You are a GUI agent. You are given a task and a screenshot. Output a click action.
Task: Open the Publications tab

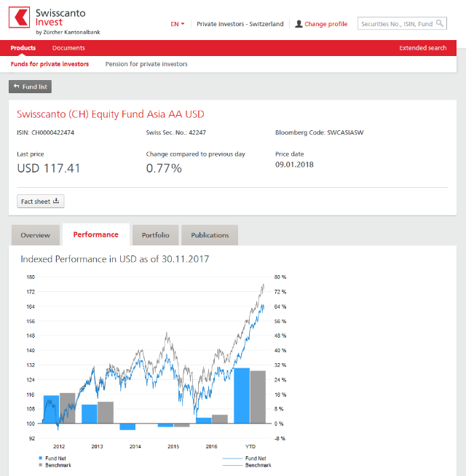(210, 235)
